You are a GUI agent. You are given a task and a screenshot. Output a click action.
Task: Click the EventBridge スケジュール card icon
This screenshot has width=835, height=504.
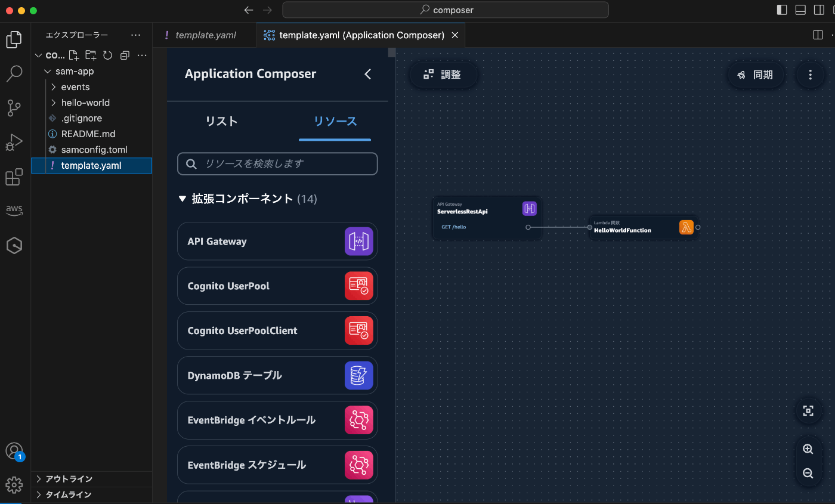(358, 465)
